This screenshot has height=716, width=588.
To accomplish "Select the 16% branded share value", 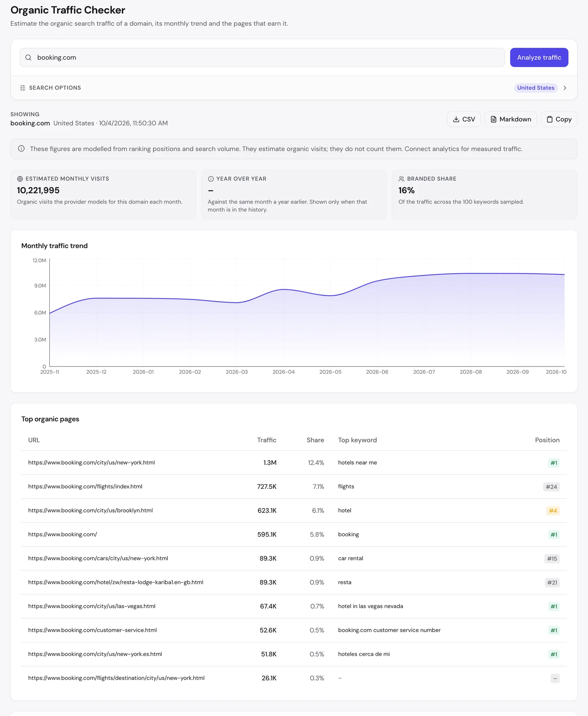I will (x=407, y=190).
